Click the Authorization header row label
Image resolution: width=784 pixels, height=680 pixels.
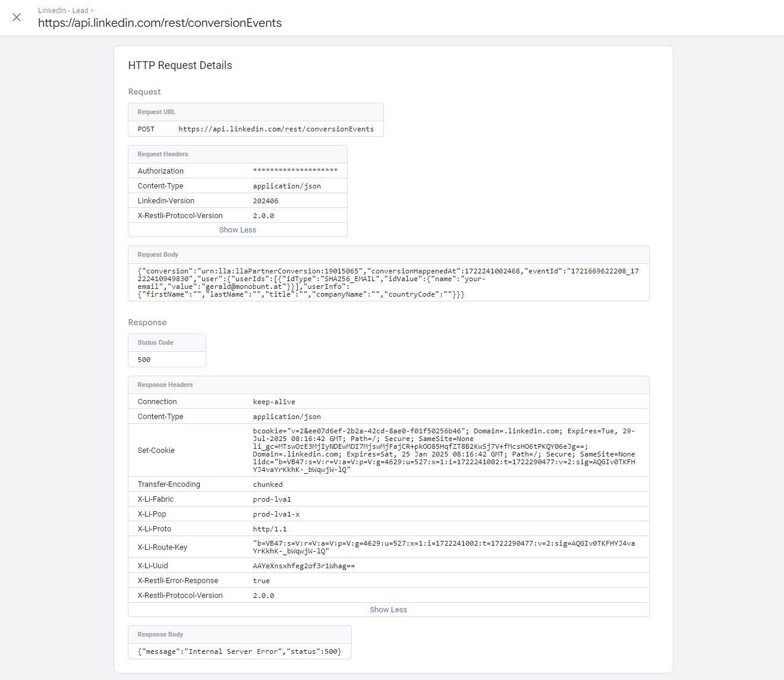point(160,171)
